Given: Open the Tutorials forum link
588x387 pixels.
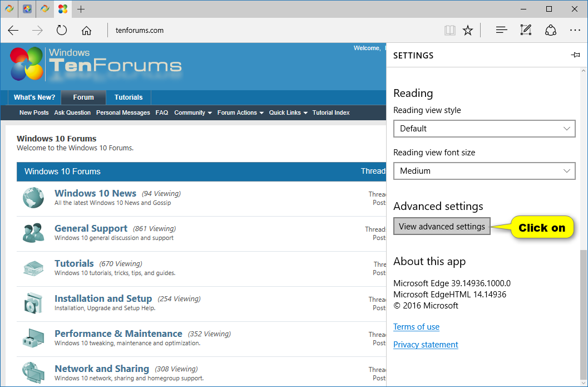Looking at the screenshot, I should (x=74, y=263).
